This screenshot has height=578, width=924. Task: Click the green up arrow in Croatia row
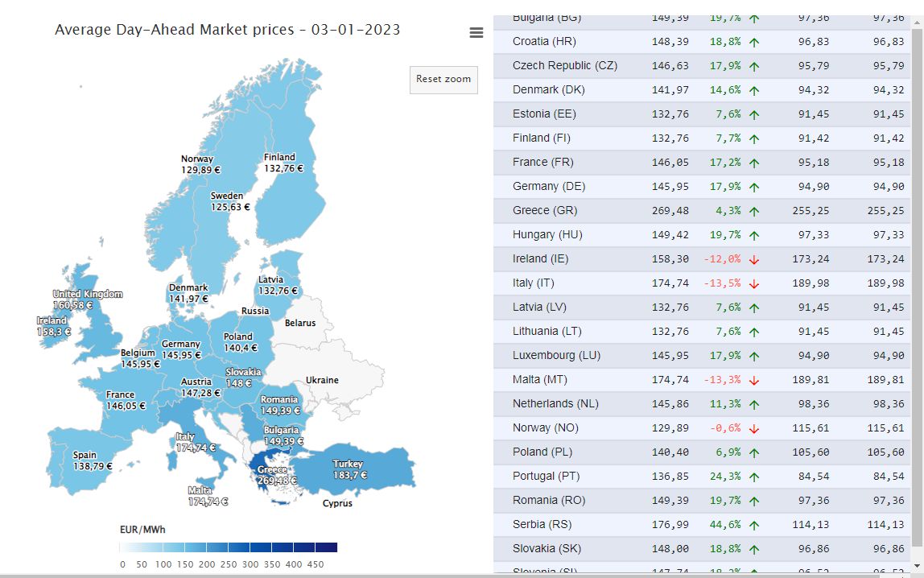754,42
